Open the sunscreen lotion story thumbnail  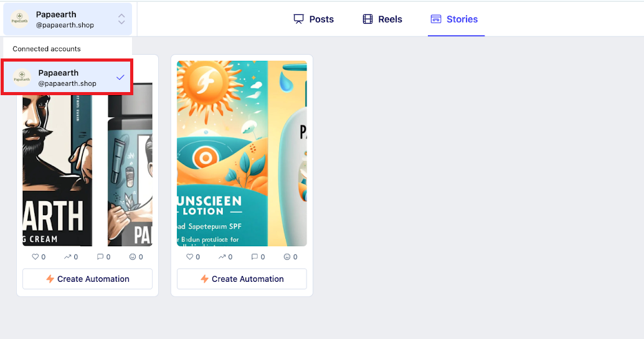242,154
